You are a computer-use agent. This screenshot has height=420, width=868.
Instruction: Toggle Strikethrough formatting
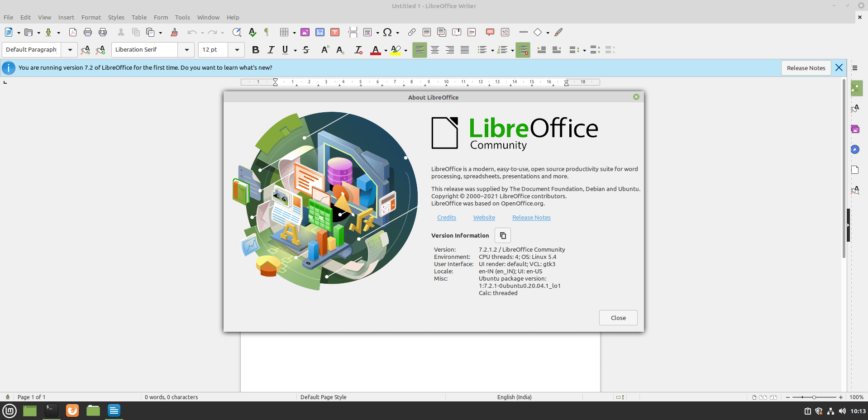[306, 50]
